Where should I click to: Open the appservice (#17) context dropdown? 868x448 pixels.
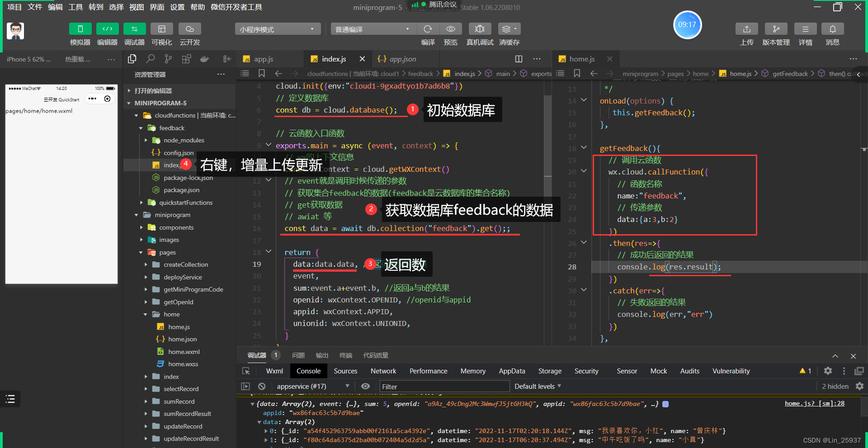pos(313,387)
